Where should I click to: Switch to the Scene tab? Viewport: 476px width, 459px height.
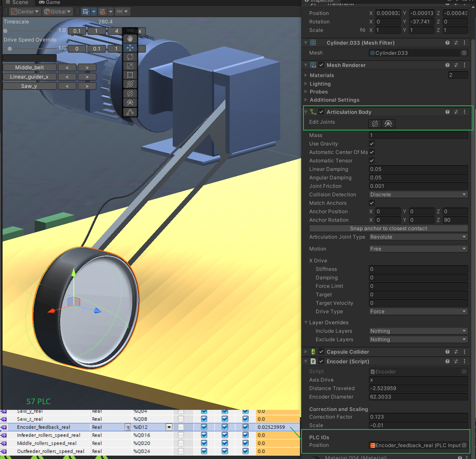click(17, 3)
